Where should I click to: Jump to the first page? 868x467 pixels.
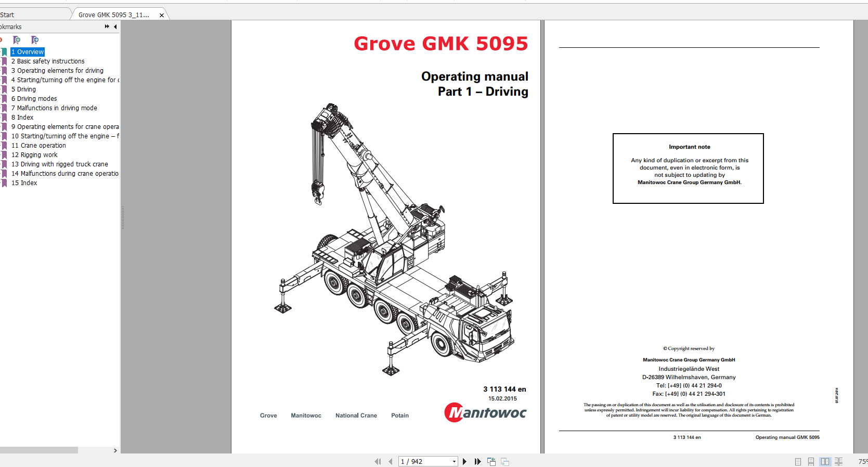tap(378, 461)
